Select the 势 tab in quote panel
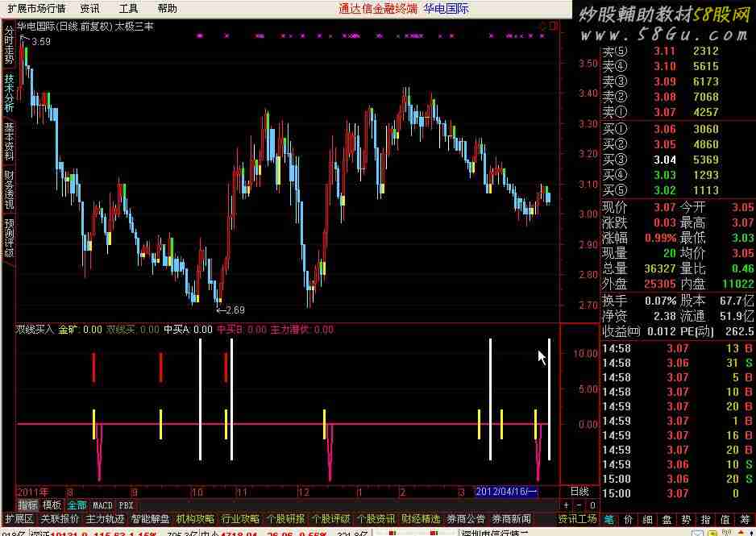756x536 pixels. pyautogui.click(x=686, y=519)
